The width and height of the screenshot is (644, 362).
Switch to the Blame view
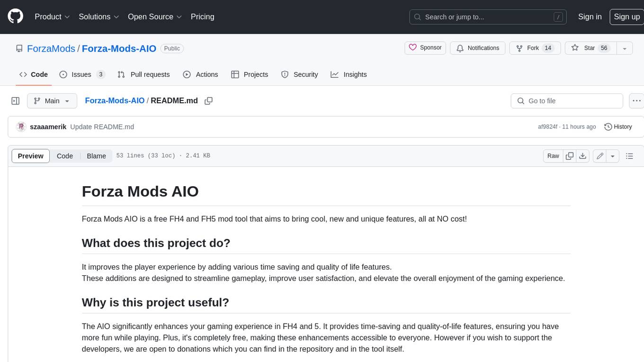[x=96, y=156]
